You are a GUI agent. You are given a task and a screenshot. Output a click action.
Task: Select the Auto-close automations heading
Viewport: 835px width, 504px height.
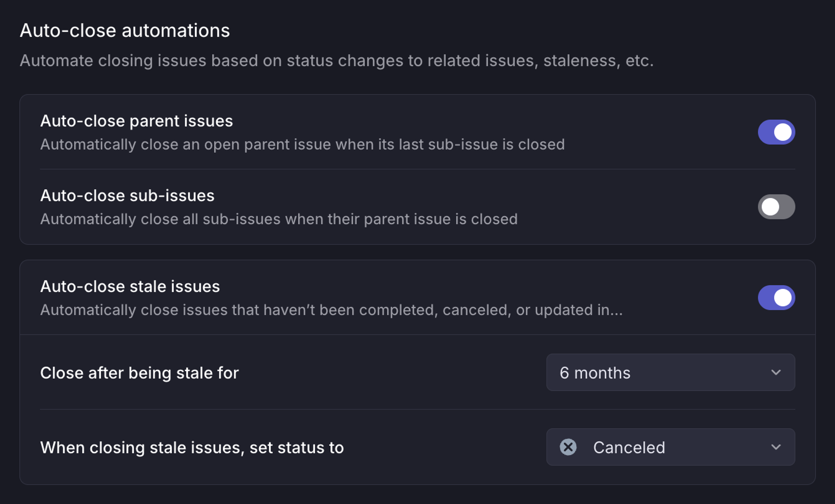point(125,30)
